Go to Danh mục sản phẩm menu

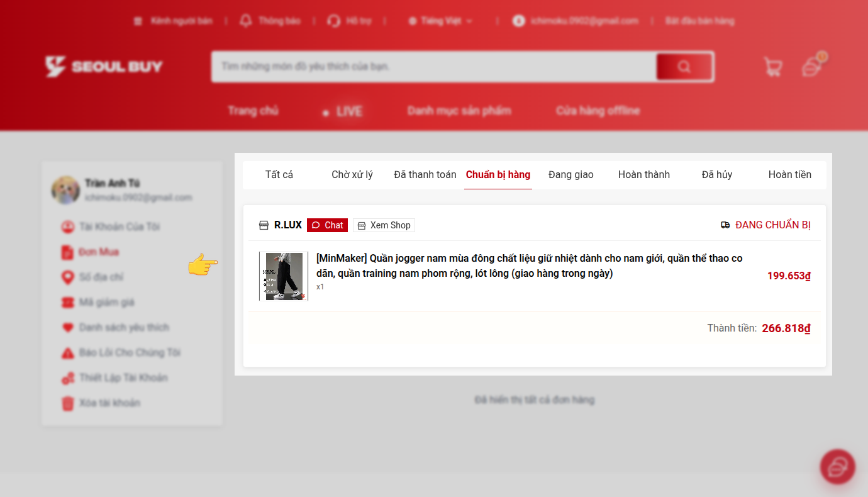(x=459, y=111)
